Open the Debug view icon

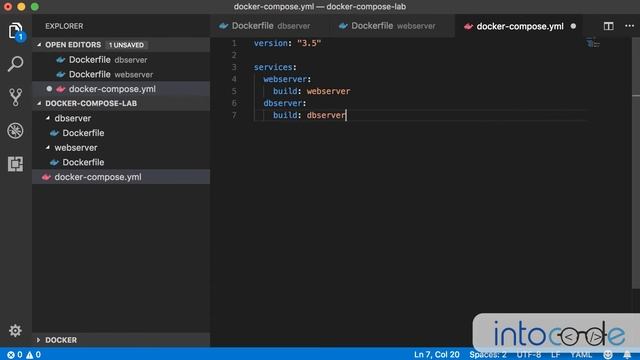point(16,131)
